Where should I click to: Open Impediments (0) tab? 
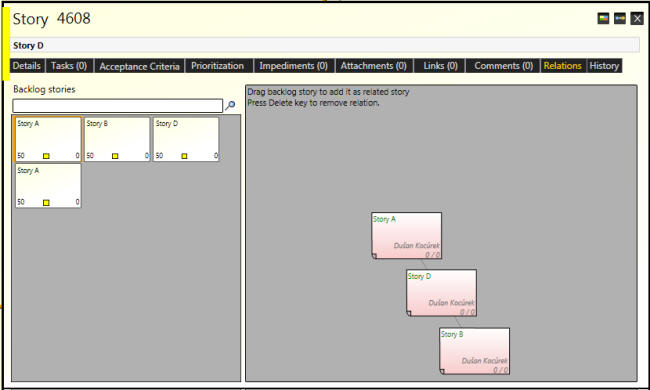point(293,66)
